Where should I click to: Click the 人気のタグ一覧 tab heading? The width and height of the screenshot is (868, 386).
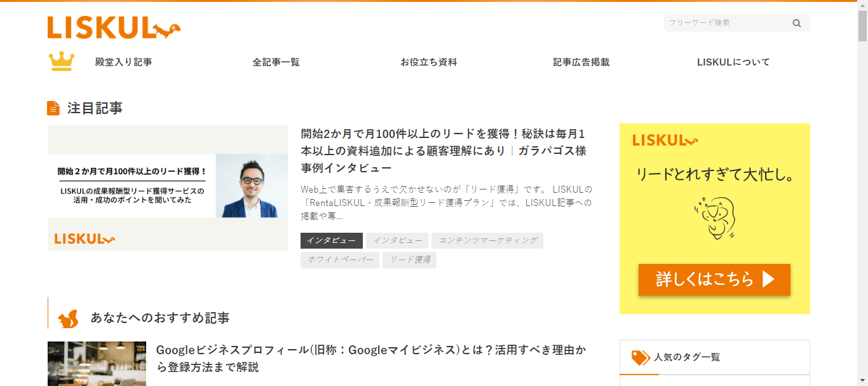pos(687,357)
